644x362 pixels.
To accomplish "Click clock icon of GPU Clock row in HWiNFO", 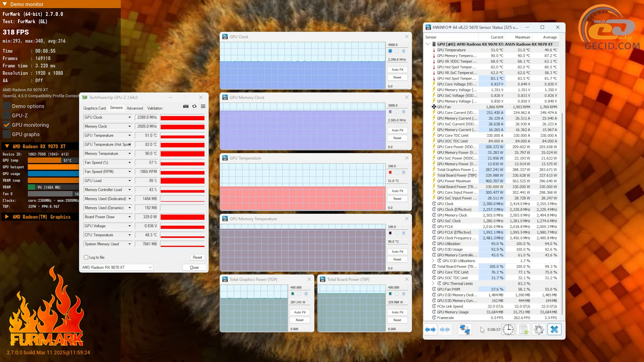I will tap(434, 204).
